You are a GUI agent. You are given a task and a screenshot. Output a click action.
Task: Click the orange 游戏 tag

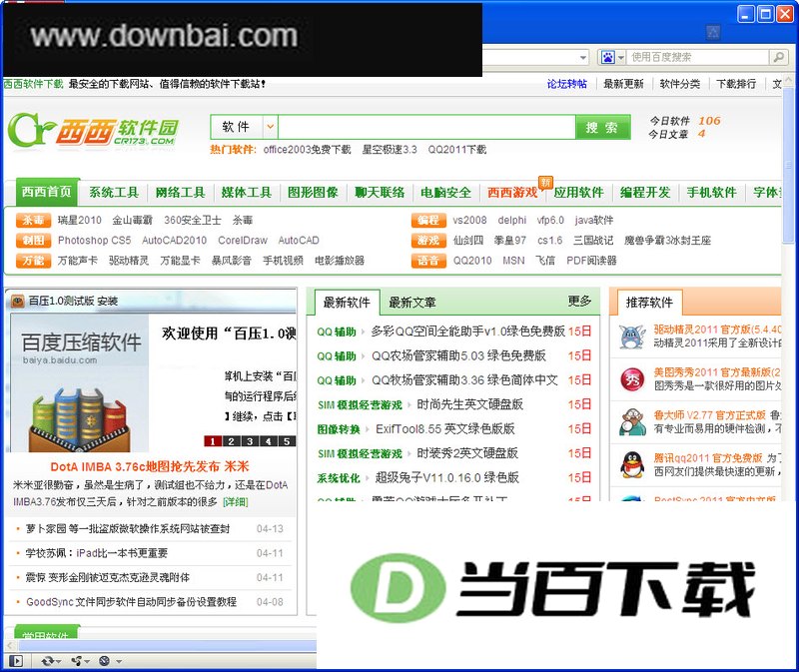point(428,241)
